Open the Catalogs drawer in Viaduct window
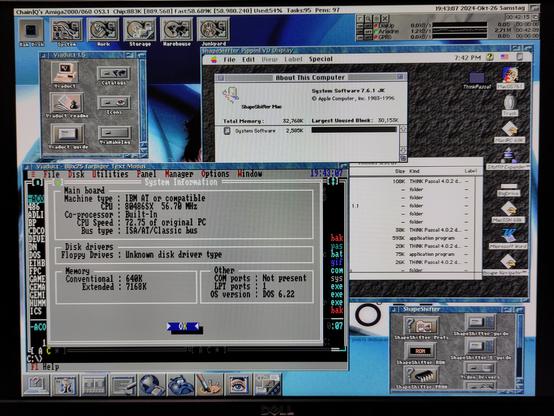Image resolution: width=554 pixels, height=416 pixels. 114,76
